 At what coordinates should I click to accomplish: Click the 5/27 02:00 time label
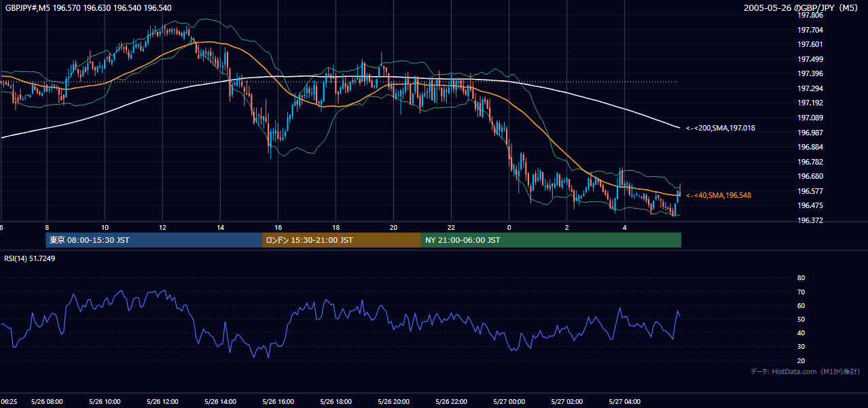coord(566,402)
